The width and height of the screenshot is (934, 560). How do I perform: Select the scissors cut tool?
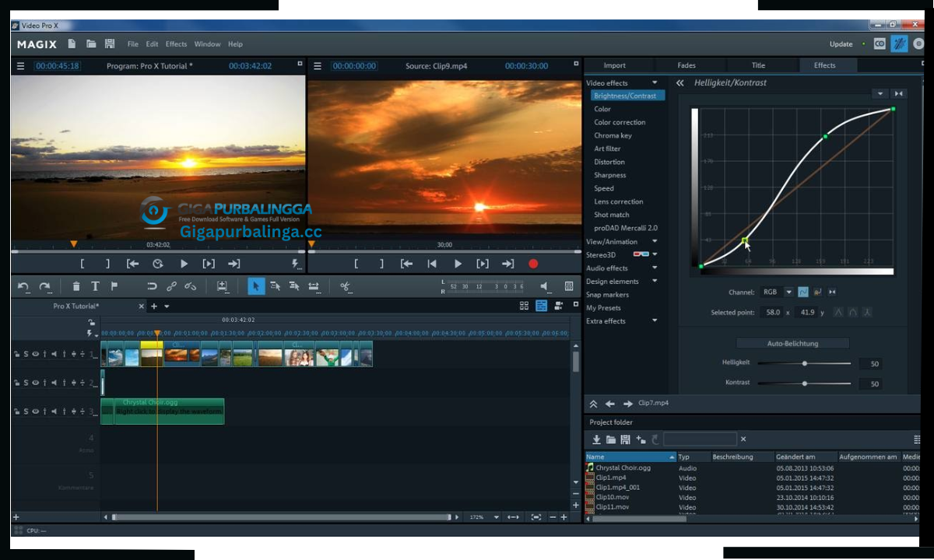coord(346,286)
